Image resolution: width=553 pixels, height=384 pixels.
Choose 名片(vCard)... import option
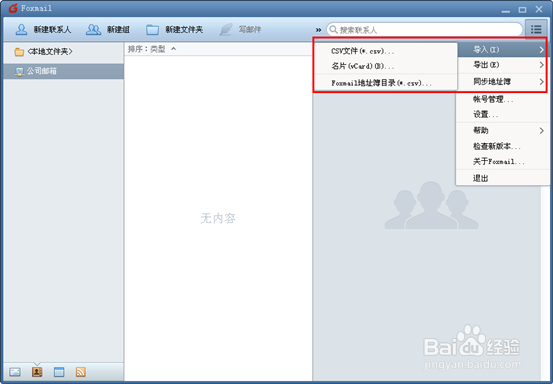tap(386, 66)
